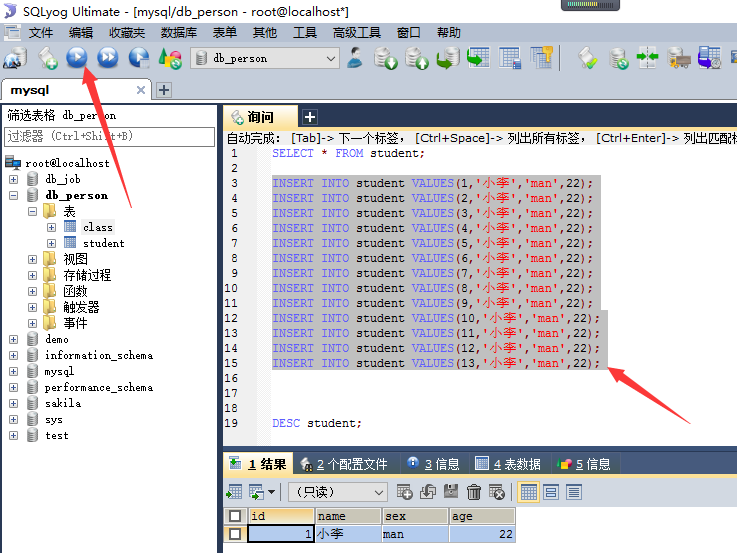The image size is (737, 553).
Task: Open the 数据库 menu
Action: pyautogui.click(x=179, y=32)
